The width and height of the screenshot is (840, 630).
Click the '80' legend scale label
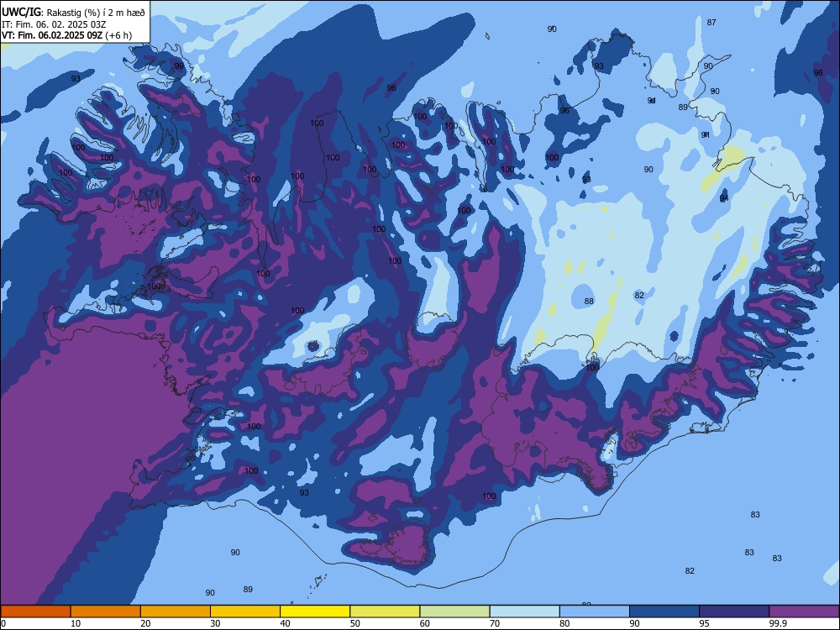click(x=564, y=623)
